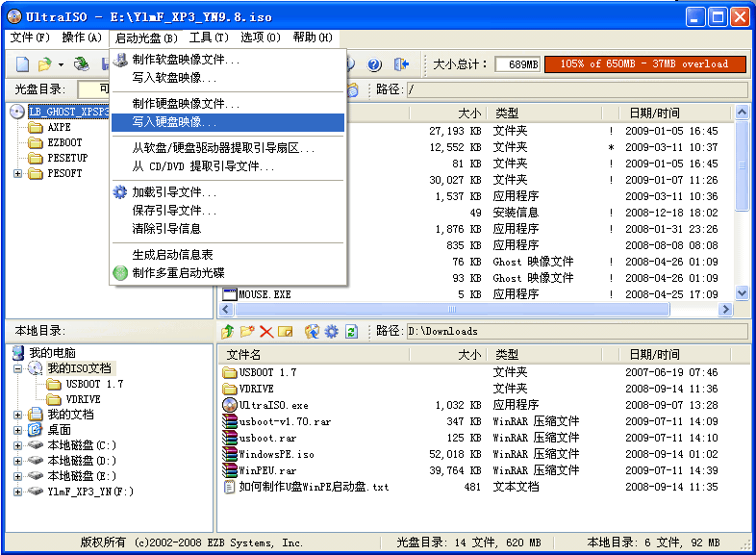
Task: Select the AXPE folder in disc tree
Action: coord(59,127)
